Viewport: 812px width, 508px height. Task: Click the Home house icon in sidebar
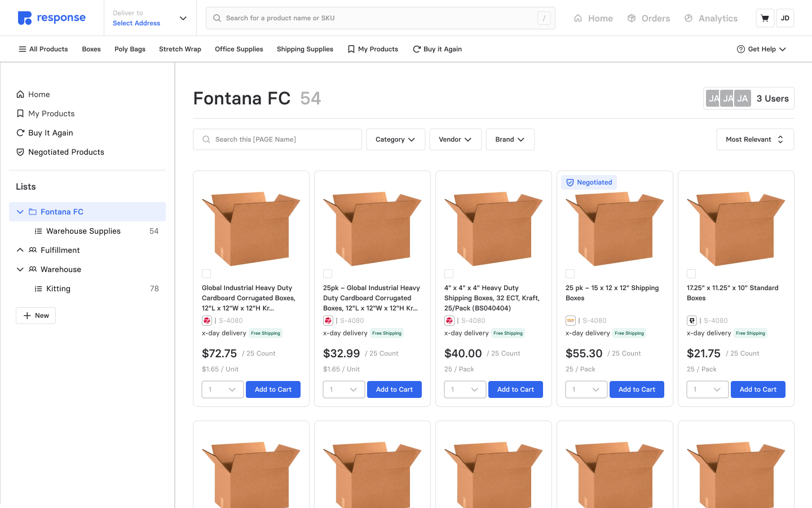pos(20,94)
